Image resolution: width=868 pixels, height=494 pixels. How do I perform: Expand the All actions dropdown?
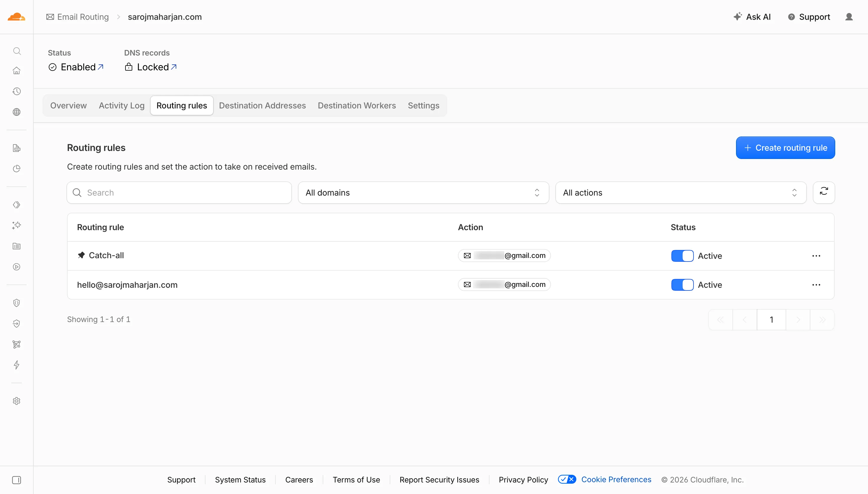coord(681,192)
